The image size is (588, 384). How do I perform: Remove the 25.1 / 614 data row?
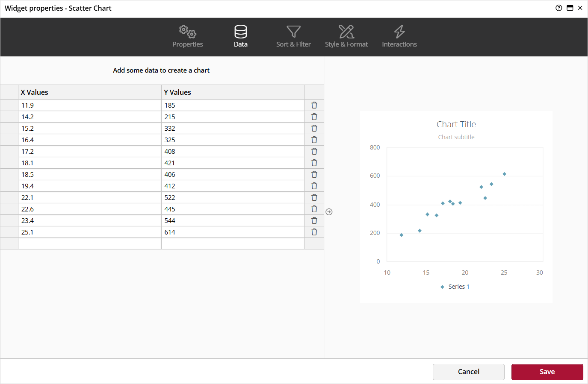tap(314, 232)
